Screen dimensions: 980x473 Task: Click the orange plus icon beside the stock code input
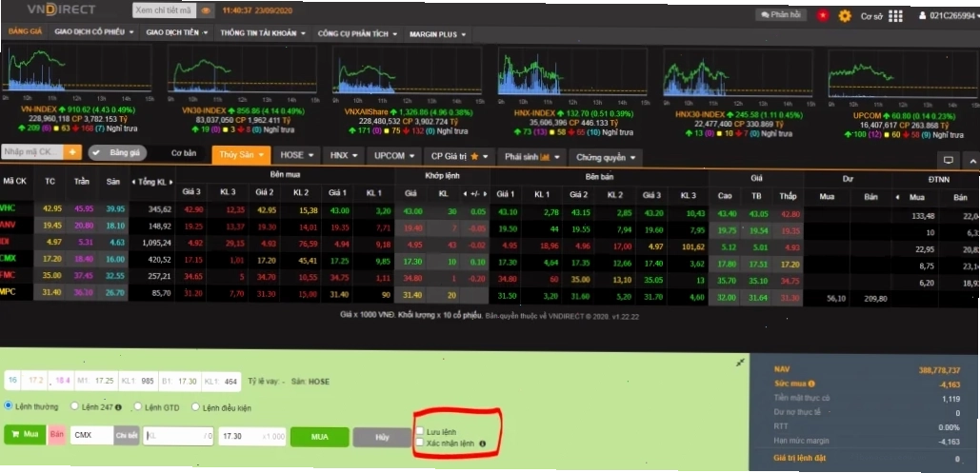point(73,152)
